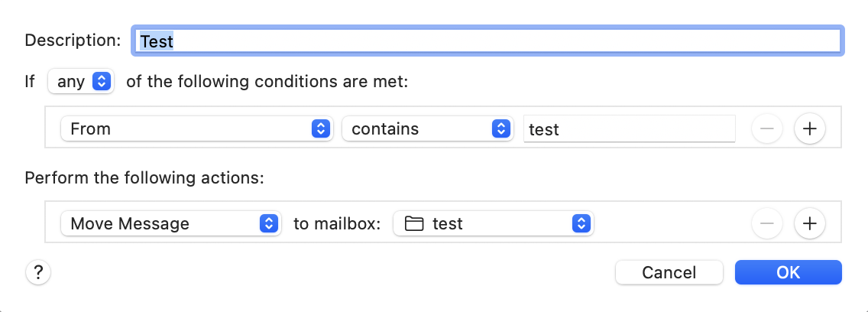Remove the From condition with minus button
The width and height of the screenshot is (868, 312).
(767, 129)
